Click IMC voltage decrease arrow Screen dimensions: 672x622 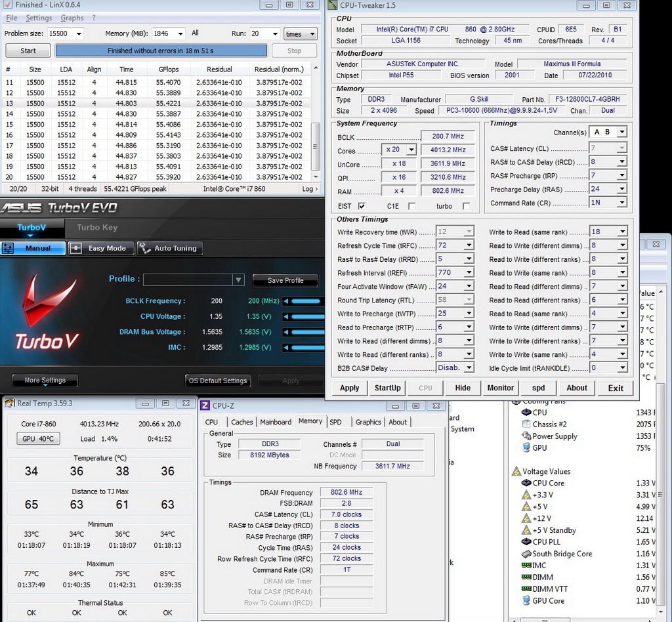tap(286, 347)
